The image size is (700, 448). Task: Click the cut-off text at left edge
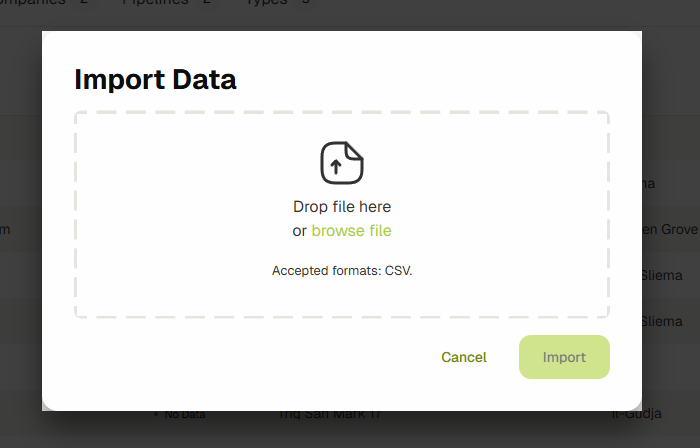point(5,230)
